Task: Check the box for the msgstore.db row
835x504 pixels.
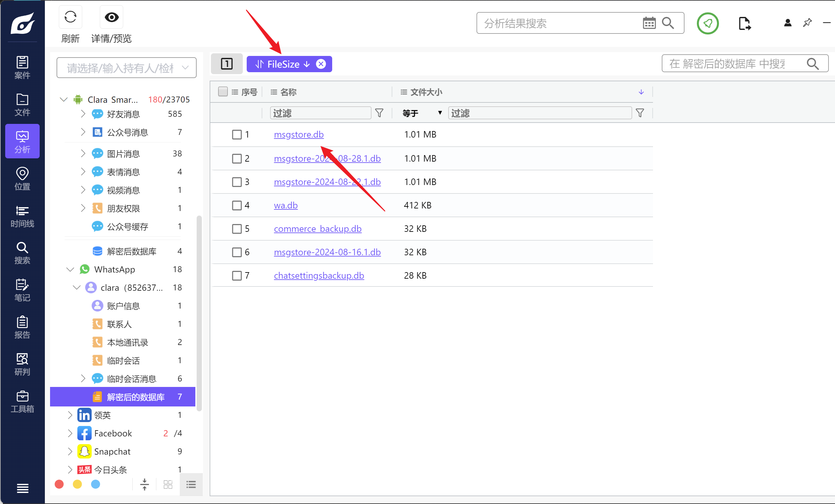Action: pos(237,135)
